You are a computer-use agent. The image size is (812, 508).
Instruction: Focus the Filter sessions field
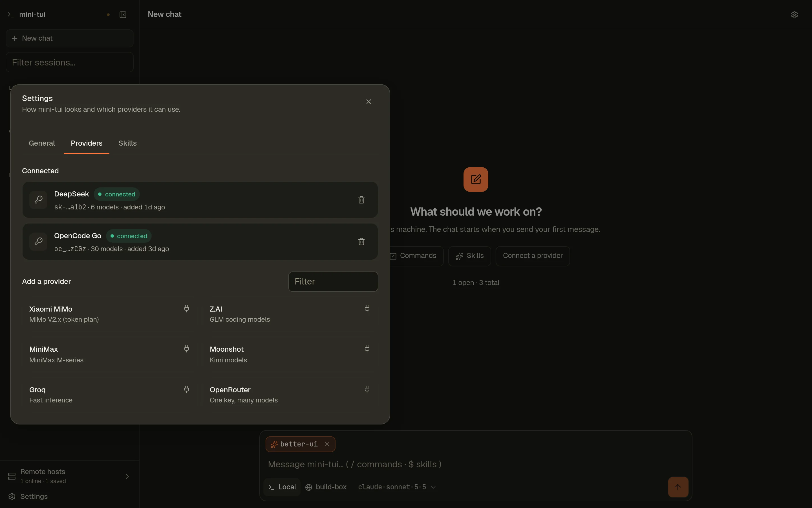point(69,62)
